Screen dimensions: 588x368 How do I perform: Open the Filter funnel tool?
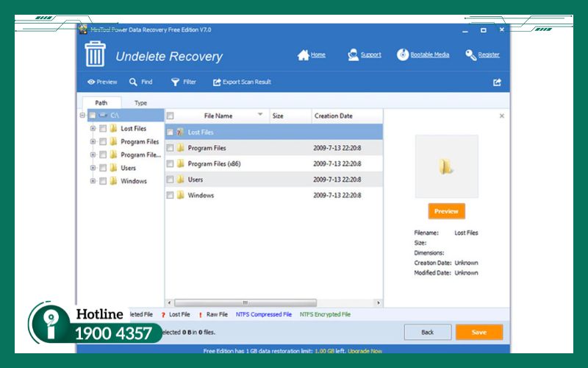point(176,82)
